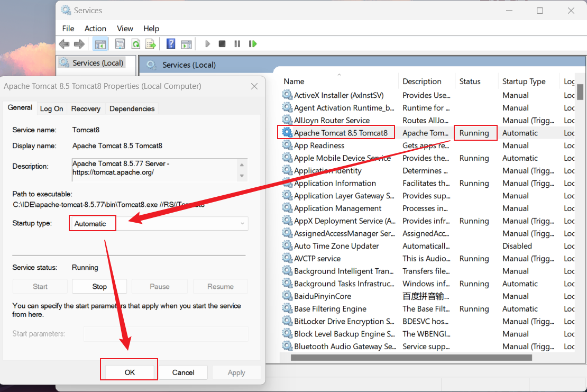Click the horizontal scrollbar of services list
The image size is (587, 392).
tap(411, 358)
